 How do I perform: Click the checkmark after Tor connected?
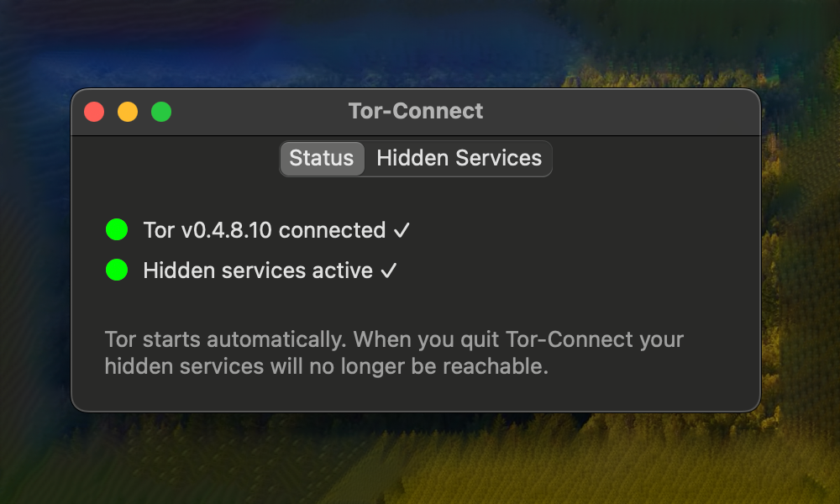pyautogui.click(x=402, y=230)
